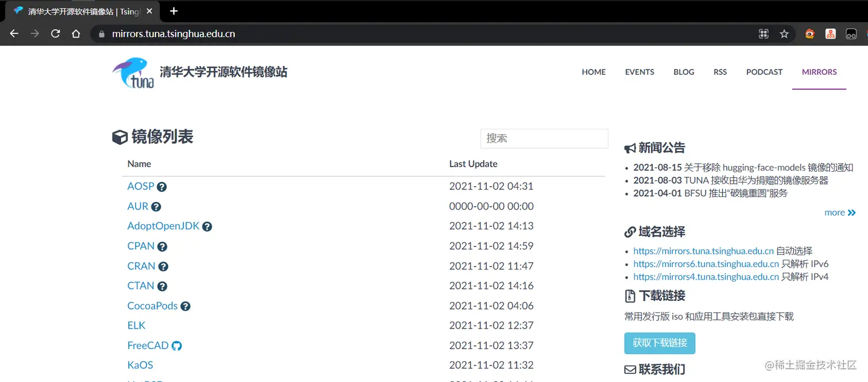This screenshot has height=382, width=868.
Task: Click the Name column header
Action: tap(139, 164)
